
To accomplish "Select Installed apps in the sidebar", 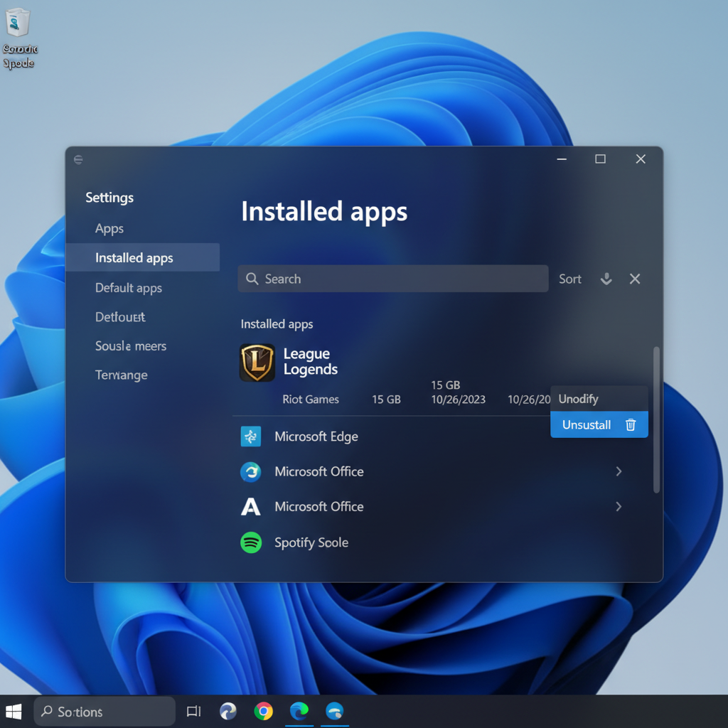I will [x=134, y=257].
